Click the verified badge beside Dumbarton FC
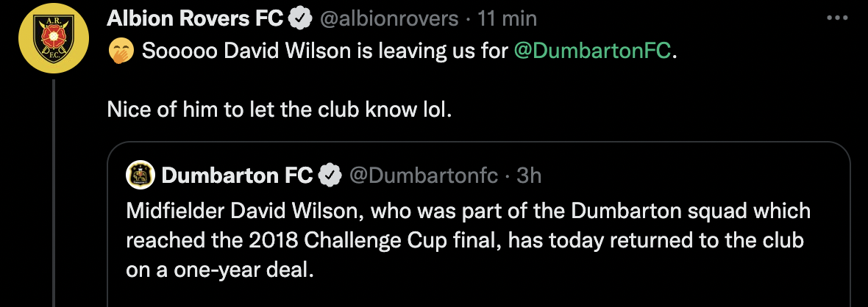Viewport: 868px width, 307px height. click(x=330, y=176)
